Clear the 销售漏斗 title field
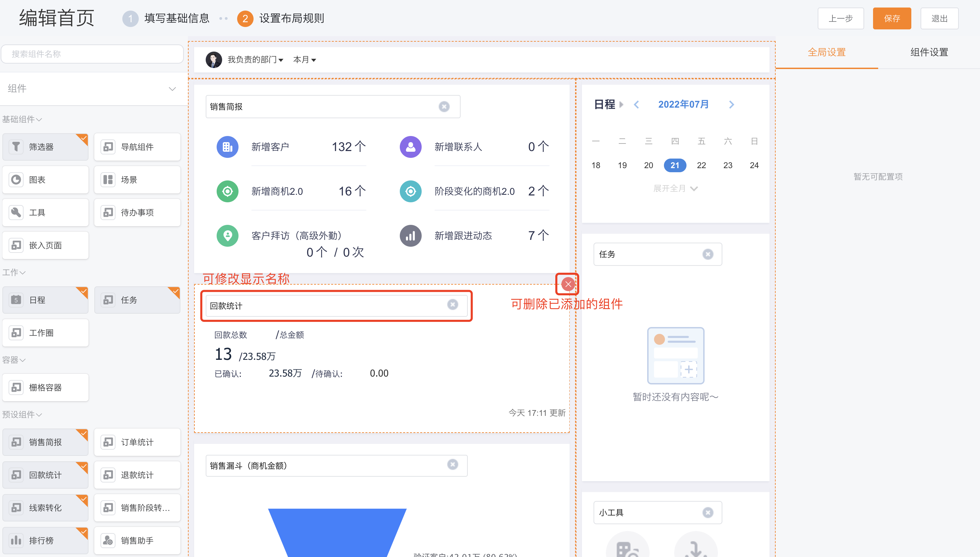The height and width of the screenshot is (557, 980). (x=452, y=464)
